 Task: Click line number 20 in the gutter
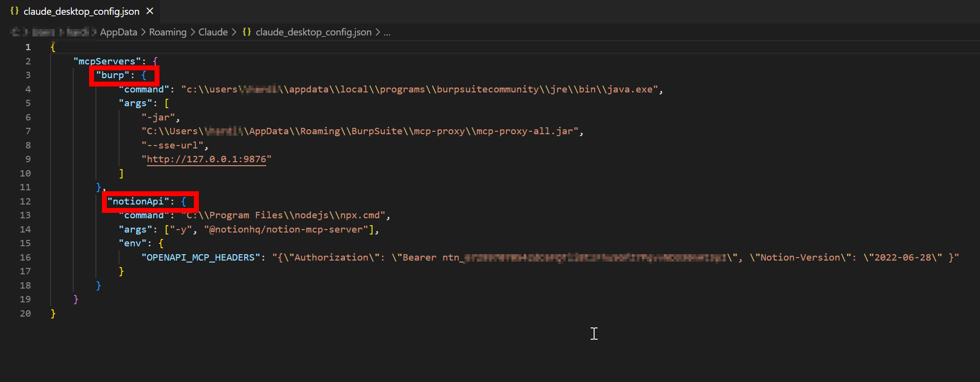point(26,314)
